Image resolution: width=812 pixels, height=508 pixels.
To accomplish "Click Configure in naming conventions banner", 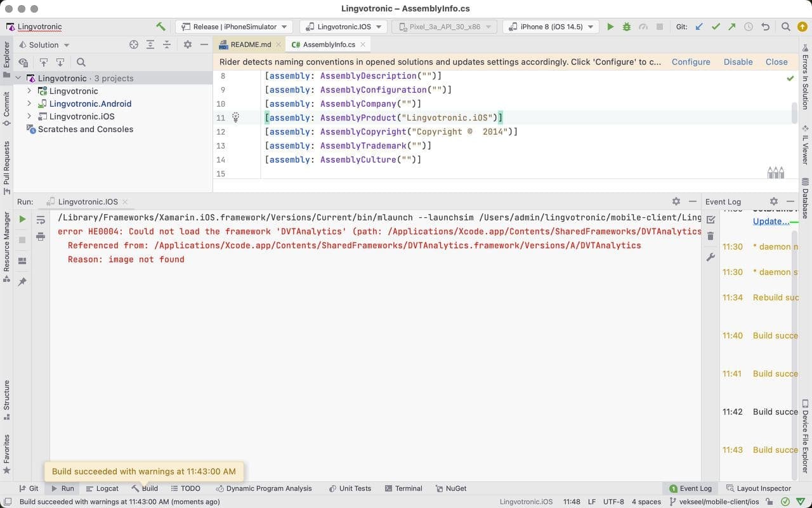I will click(691, 62).
